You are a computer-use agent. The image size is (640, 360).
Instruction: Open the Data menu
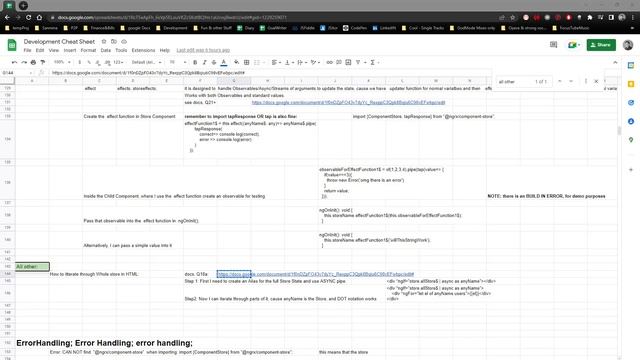(106, 50)
